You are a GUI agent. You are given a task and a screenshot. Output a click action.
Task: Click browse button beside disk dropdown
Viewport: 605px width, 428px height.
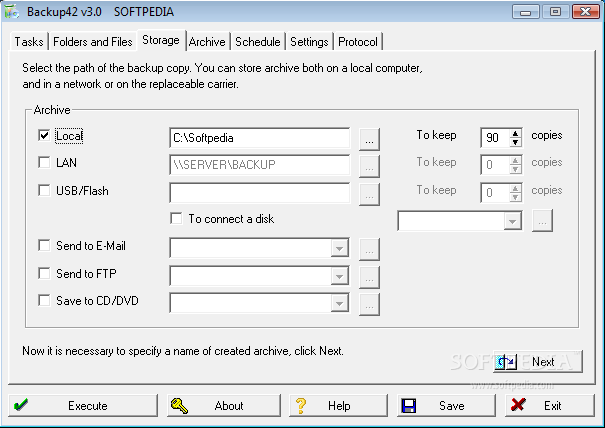542,221
